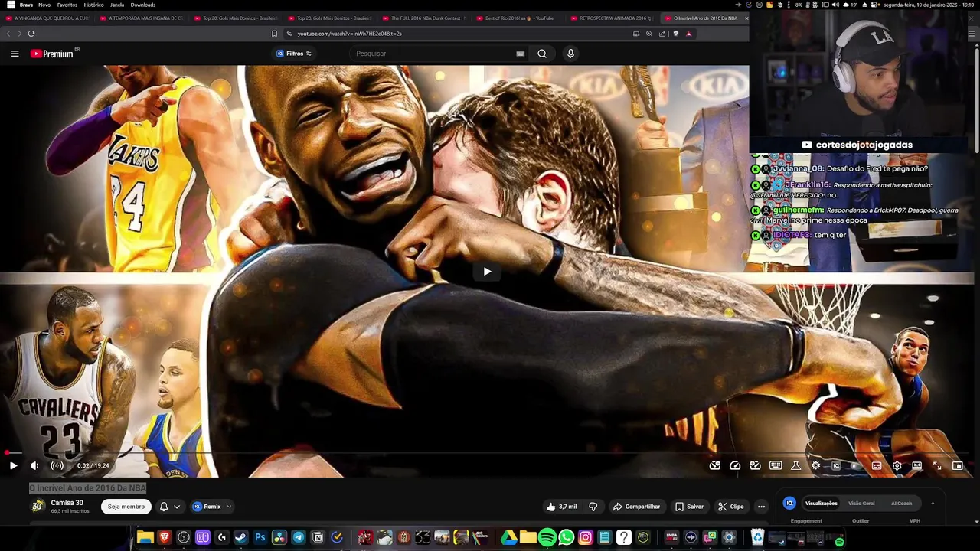Screen dimensions: 980x551
Task: Open video settings gear in player
Action: 897,465
